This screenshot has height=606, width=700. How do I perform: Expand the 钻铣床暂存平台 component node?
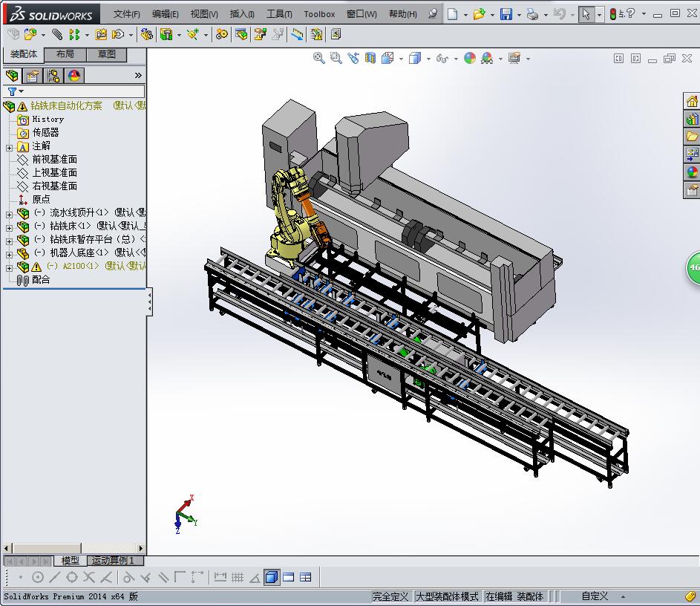(9, 241)
